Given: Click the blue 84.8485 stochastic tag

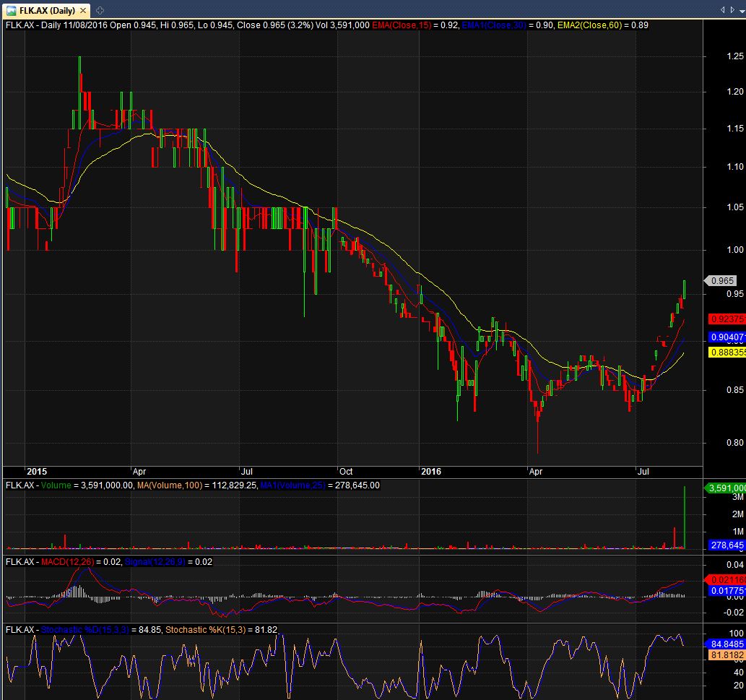Looking at the screenshot, I should point(725,644).
